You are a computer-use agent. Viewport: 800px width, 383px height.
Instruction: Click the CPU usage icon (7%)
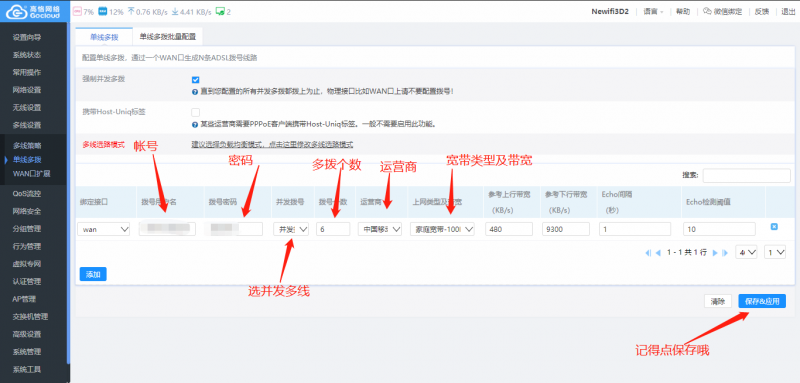pos(77,11)
